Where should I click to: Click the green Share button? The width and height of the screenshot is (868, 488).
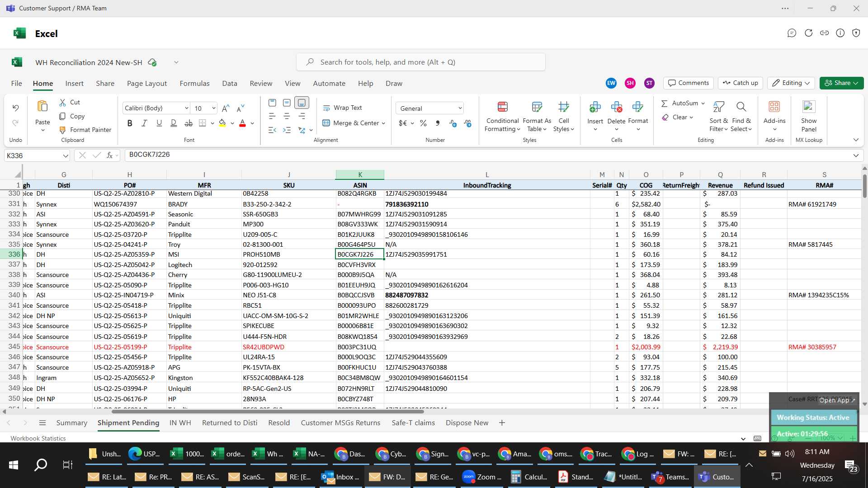[841, 83]
